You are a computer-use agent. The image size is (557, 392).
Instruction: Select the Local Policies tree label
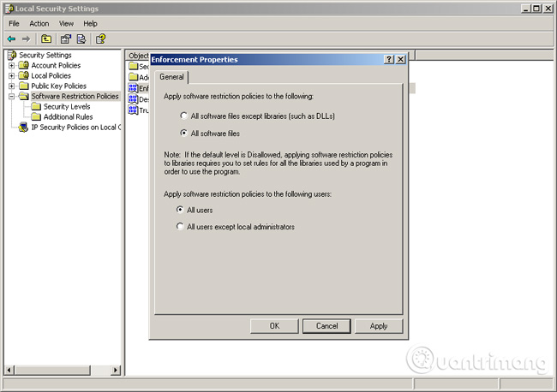51,75
